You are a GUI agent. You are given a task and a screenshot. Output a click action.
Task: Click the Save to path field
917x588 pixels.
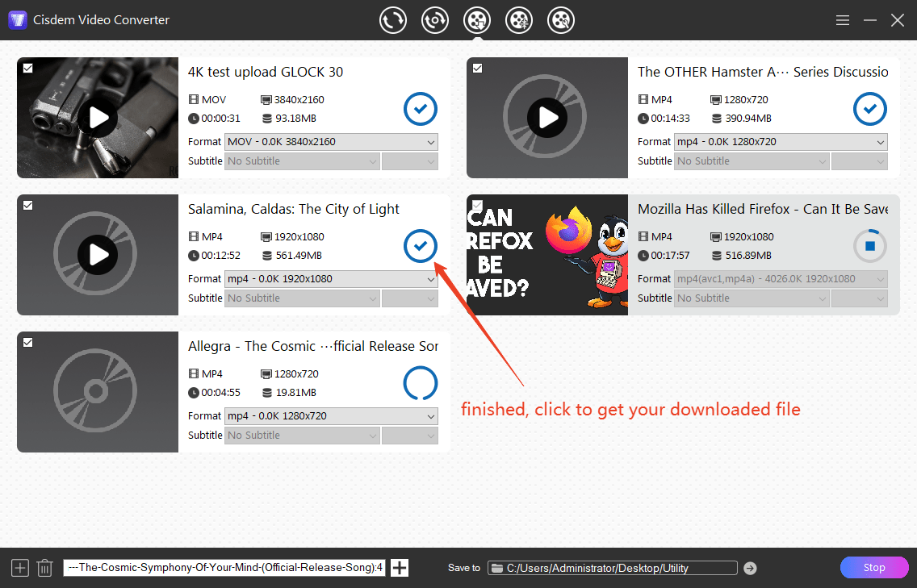(x=613, y=568)
